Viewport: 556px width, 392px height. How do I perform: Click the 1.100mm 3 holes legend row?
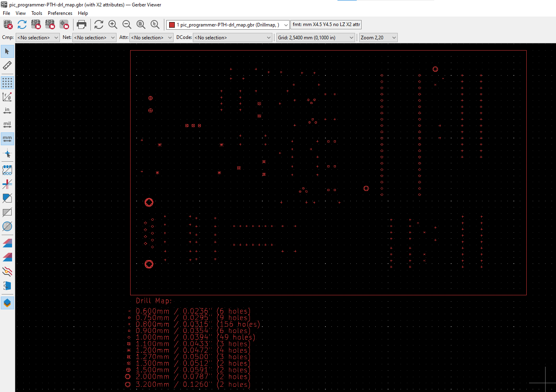point(189,344)
